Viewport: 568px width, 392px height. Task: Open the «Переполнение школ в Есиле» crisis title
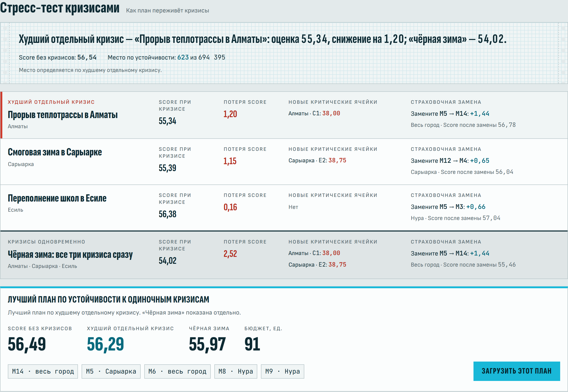pyautogui.click(x=57, y=198)
